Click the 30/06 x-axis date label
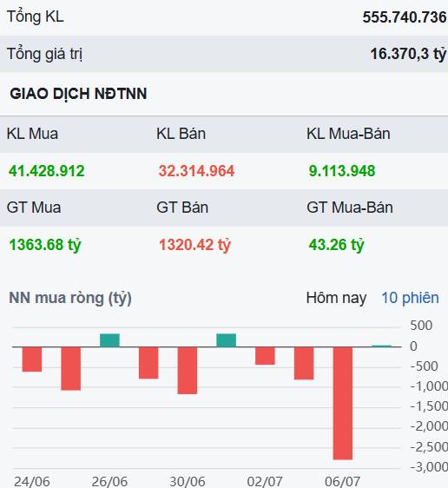448x488 pixels. coord(188,481)
